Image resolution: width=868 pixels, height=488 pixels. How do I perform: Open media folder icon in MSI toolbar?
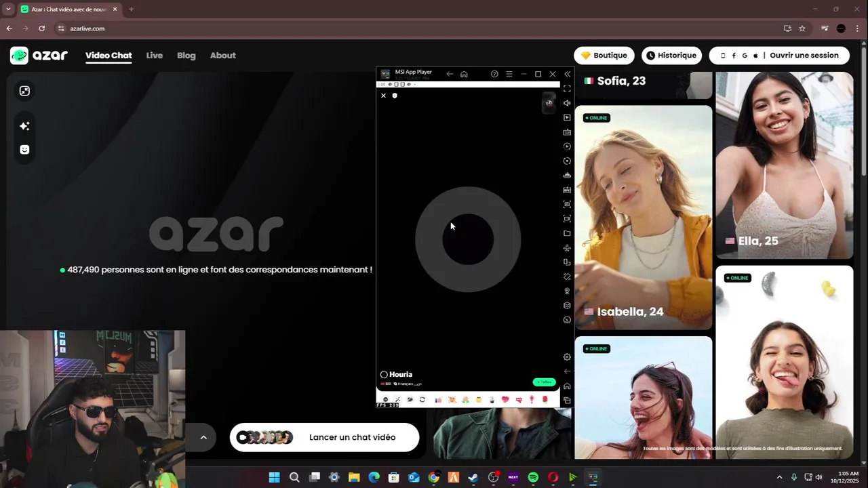[x=567, y=233]
